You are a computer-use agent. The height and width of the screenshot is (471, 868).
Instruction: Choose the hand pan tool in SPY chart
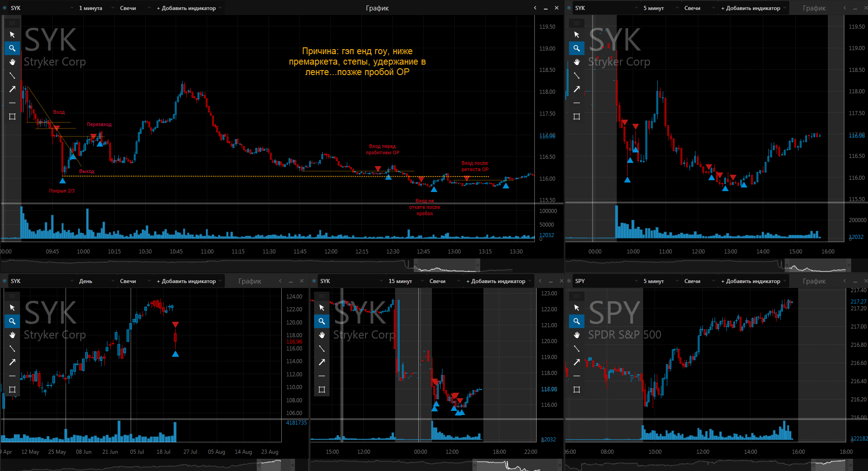click(577, 335)
